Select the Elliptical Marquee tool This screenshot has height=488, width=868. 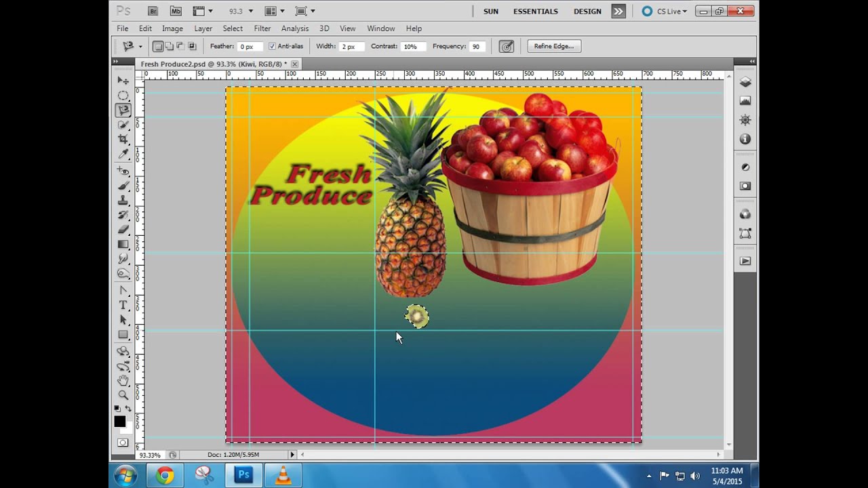pos(123,96)
